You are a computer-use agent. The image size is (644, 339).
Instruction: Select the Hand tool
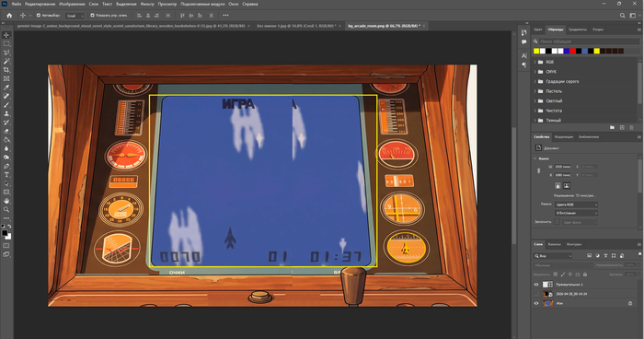click(x=6, y=201)
